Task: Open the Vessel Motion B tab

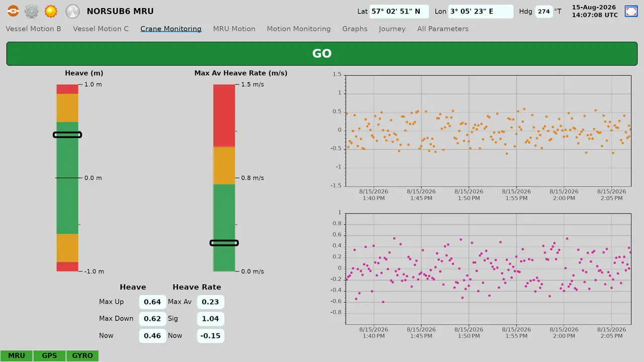Action: 33,29
